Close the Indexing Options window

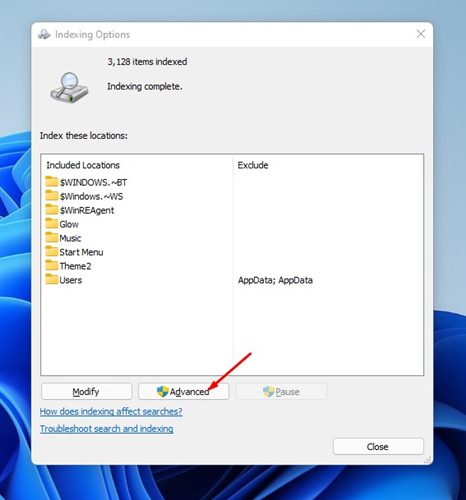tap(421, 34)
